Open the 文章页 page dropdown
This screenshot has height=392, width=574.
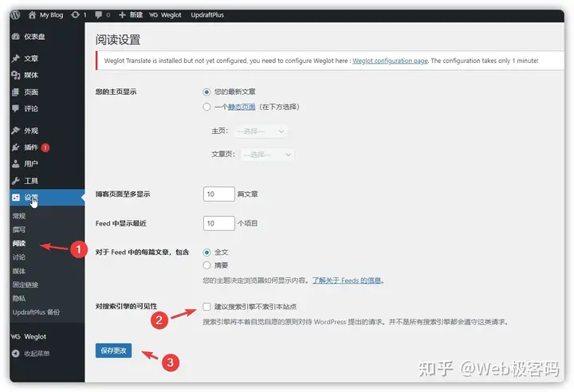(267, 155)
